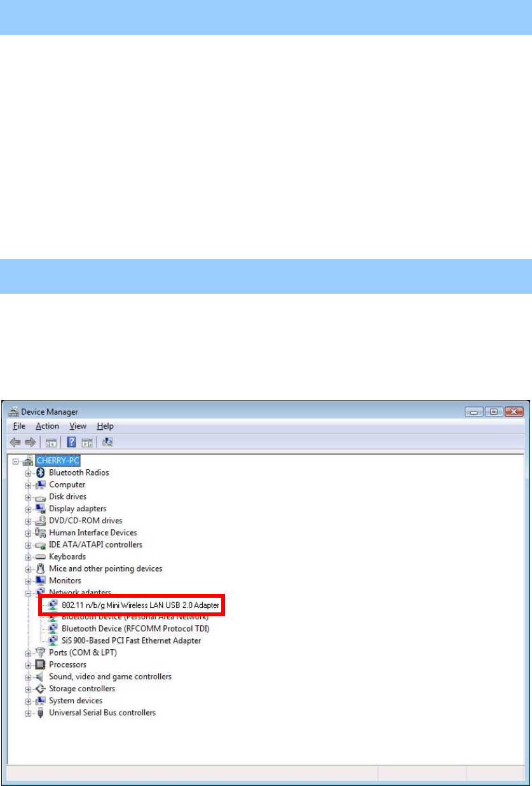The width and height of the screenshot is (532, 786).
Task: Select Bluetooth Device (RFCOMM Protocol TDI)
Action: 135,628
